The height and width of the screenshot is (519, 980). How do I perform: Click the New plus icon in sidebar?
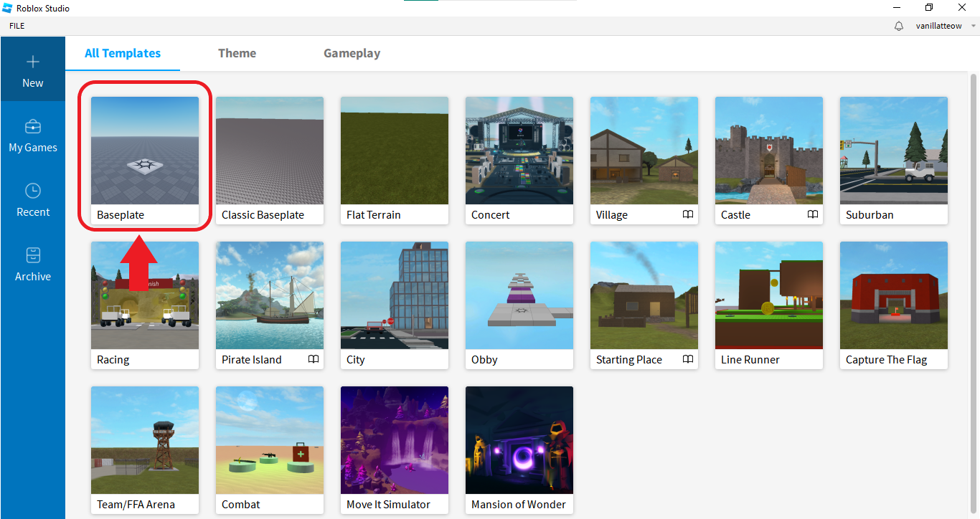(32, 62)
